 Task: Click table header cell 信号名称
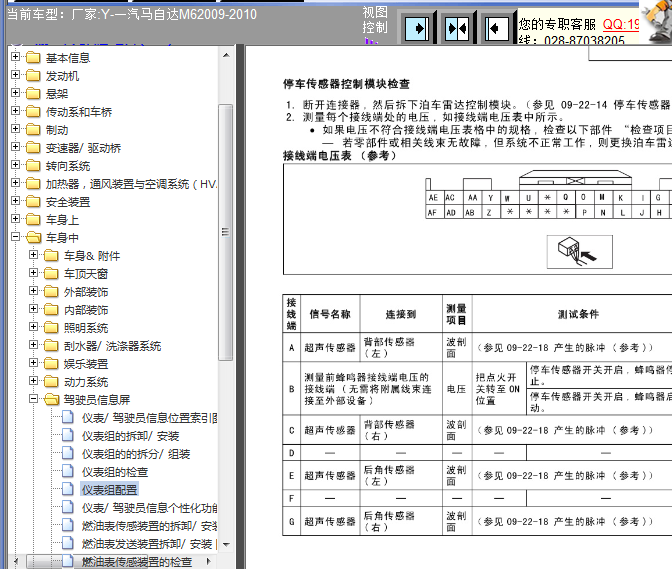[330, 314]
